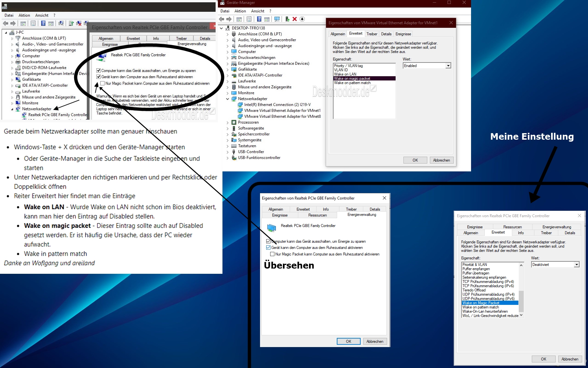Check 'Nur Magic Packet' box in dialog above Übersehen
This screenshot has height=368, width=588.
point(272,254)
